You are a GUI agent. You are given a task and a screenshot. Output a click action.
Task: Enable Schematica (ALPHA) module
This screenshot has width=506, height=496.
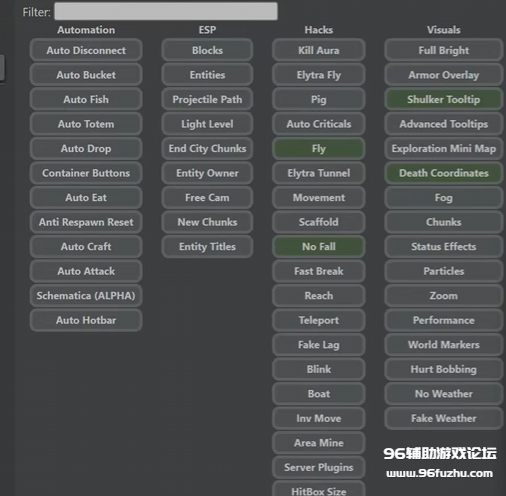click(86, 295)
